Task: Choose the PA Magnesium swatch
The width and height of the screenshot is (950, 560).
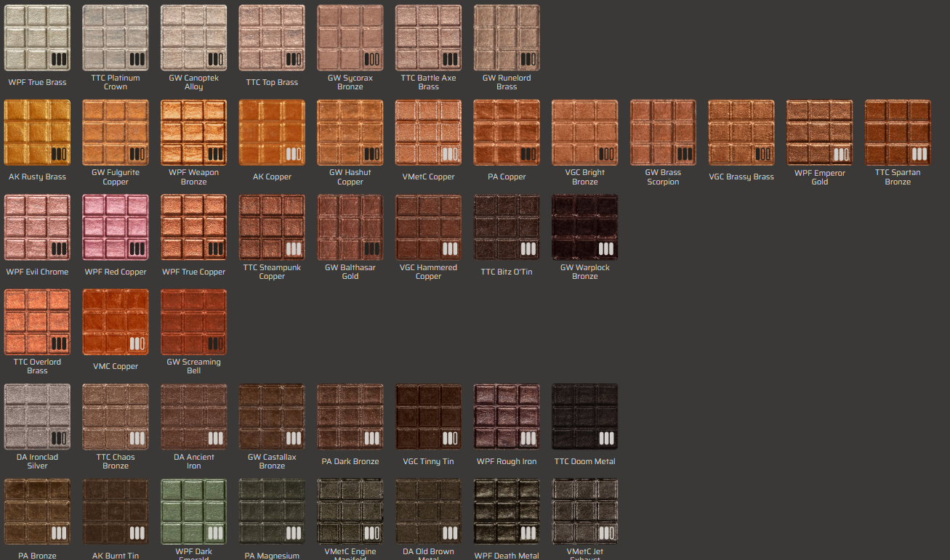Action: coord(272,512)
